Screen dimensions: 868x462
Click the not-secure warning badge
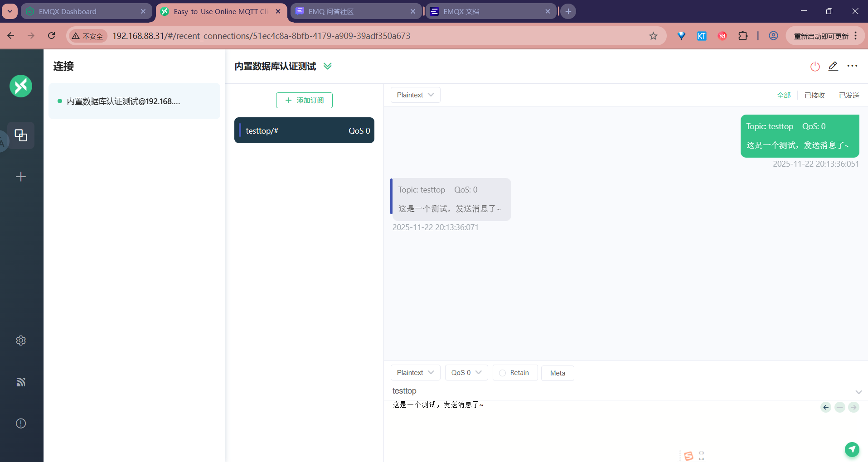point(88,36)
